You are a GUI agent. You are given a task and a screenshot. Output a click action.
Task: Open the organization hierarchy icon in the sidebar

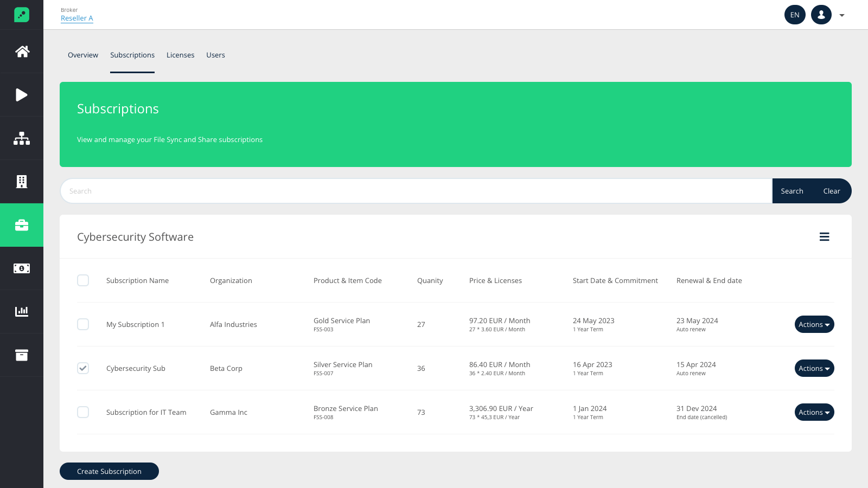click(22, 138)
